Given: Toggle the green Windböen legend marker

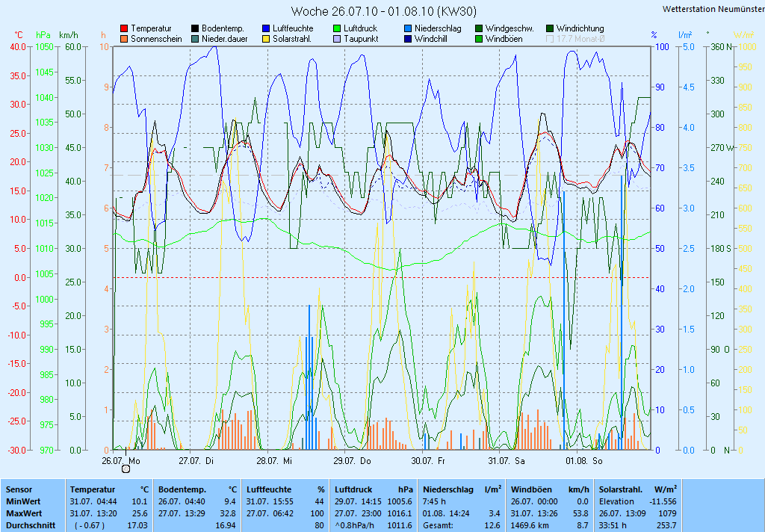Looking at the screenshot, I should click(479, 39).
